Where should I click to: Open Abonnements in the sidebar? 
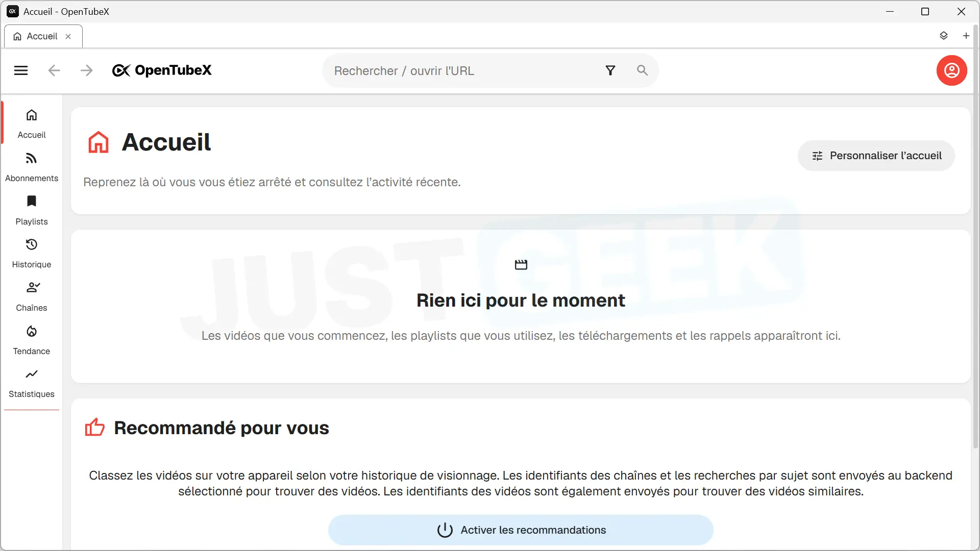pos(32,167)
